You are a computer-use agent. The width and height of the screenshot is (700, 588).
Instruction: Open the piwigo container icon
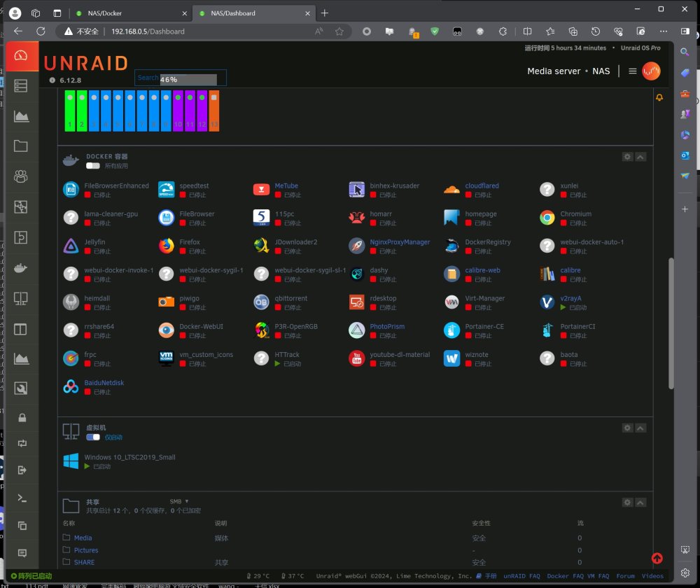(x=166, y=302)
